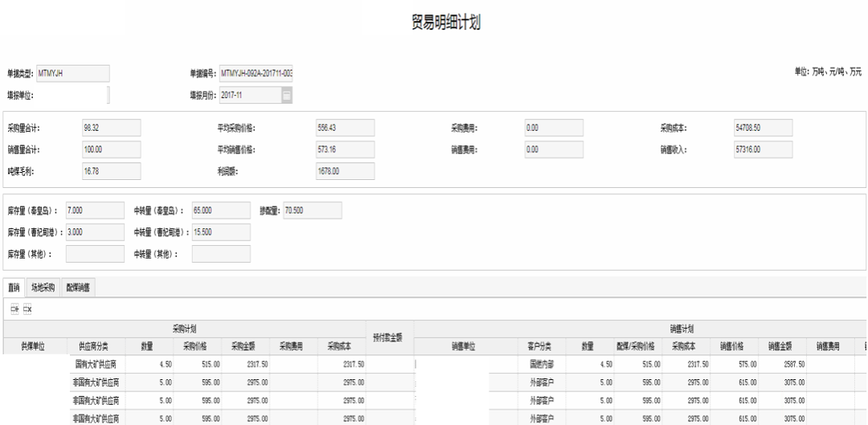This screenshot has width=868, height=425.
Task: Click the empty 中转量（其他）field
Action: [221, 253]
